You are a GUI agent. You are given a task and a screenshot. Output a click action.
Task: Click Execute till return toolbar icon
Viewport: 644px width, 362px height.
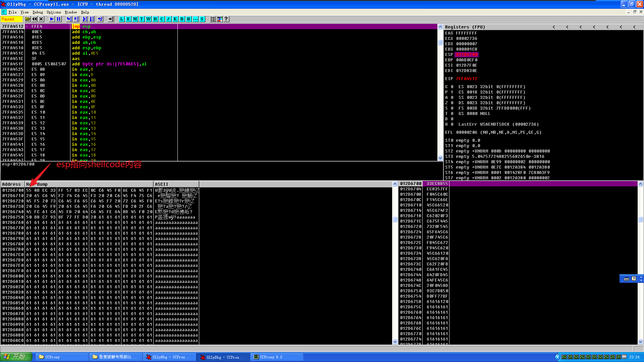pyautogui.click(x=100, y=19)
